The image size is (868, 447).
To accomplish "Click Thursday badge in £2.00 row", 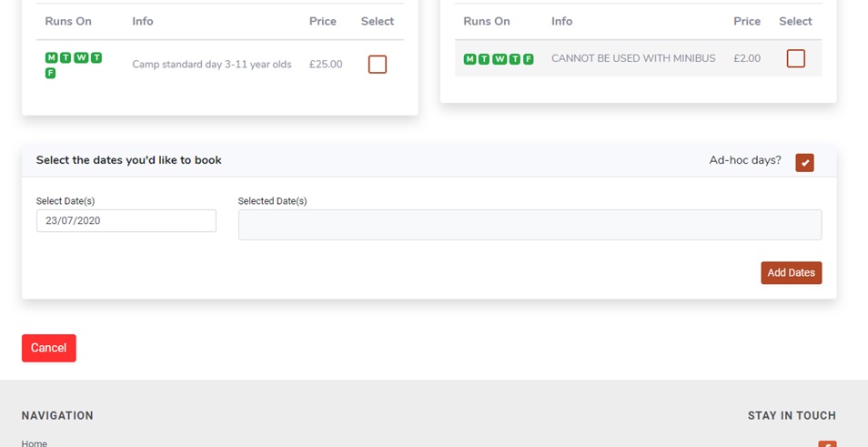I will (514, 58).
